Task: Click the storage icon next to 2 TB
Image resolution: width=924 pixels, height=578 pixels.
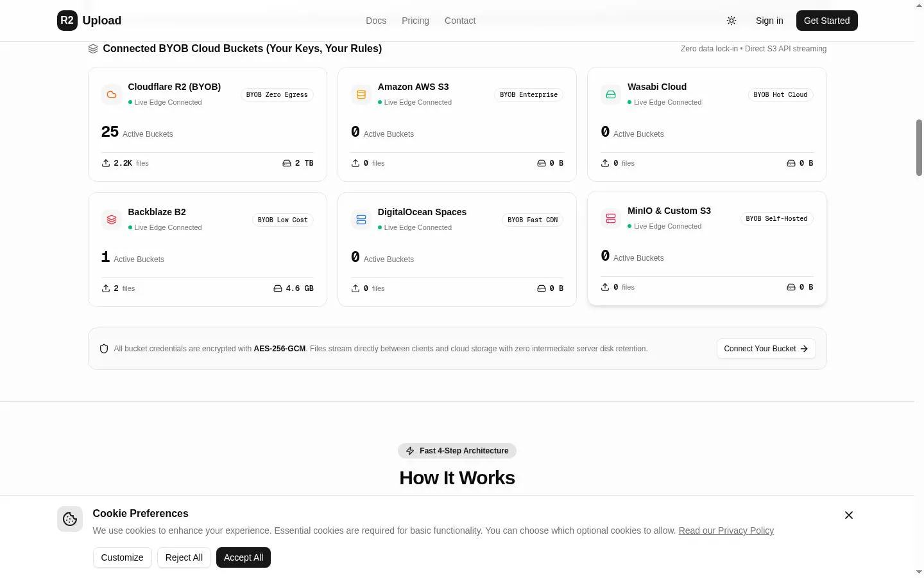Action: (x=287, y=163)
